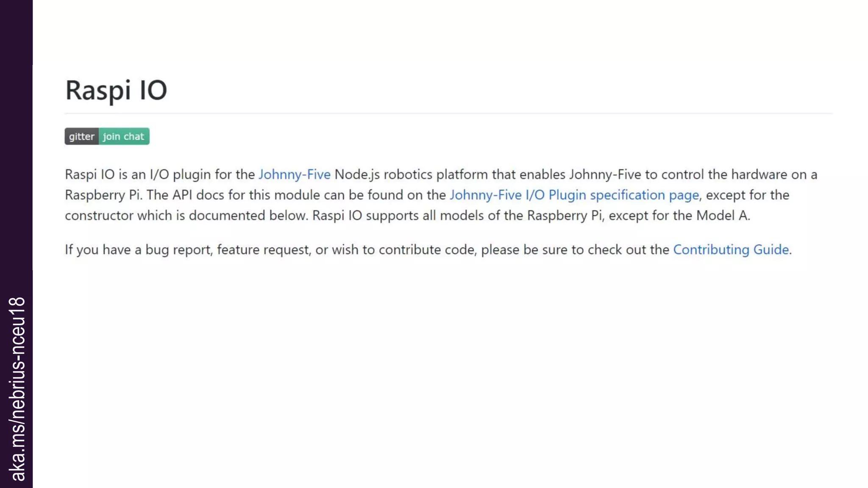
Task: Click 'constructor which is documented below' text
Action: [186, 216]
